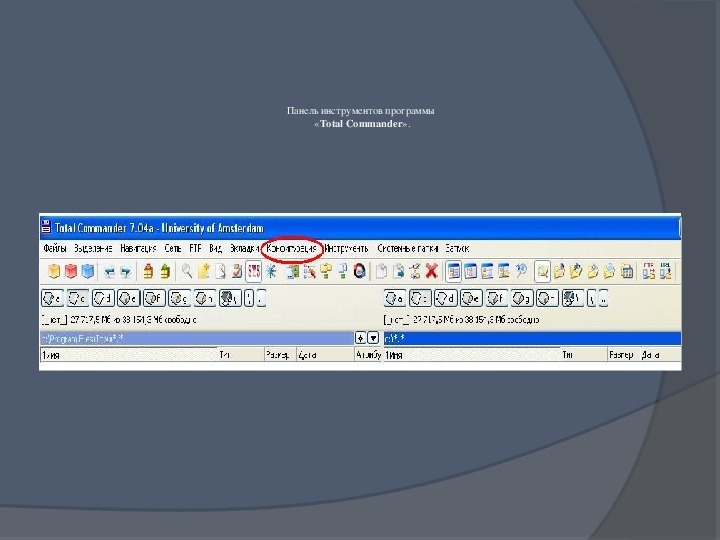
Task: Click the left panel path bar
Action: [197, 338]
